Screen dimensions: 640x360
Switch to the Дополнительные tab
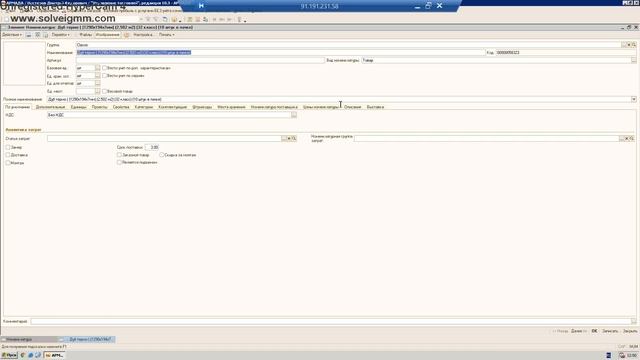point(50,107)
